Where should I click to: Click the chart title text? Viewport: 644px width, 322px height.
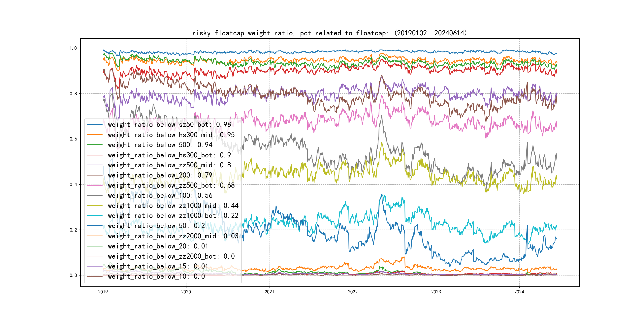point(329,33)
